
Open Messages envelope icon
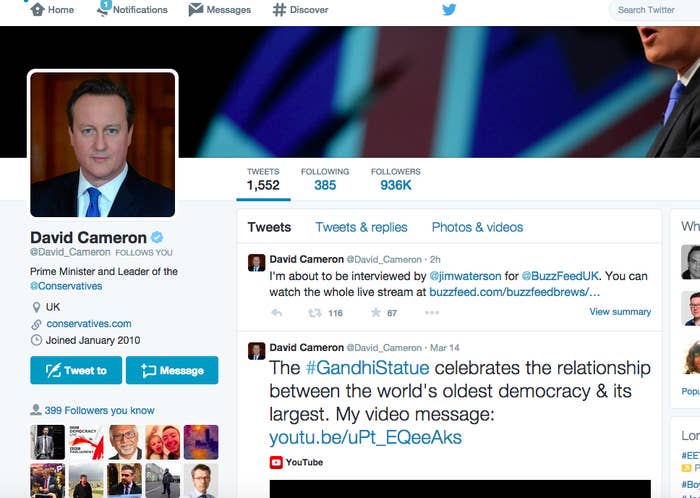(196, 9)
